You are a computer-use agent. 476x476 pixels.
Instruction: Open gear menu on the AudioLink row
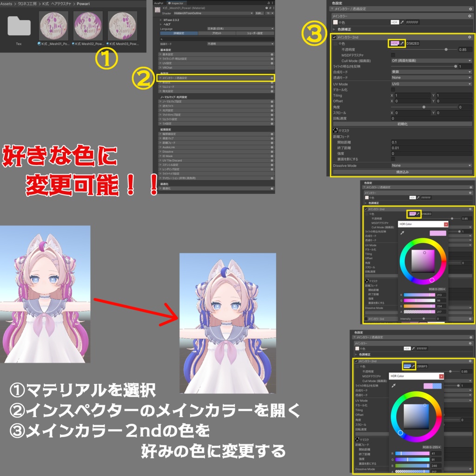[272, 147]
